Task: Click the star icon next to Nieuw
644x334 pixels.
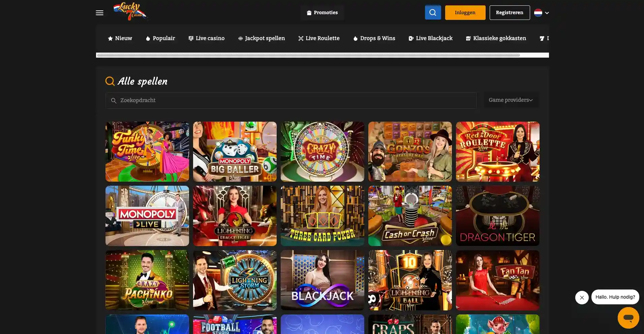Action: coord(110,38)
